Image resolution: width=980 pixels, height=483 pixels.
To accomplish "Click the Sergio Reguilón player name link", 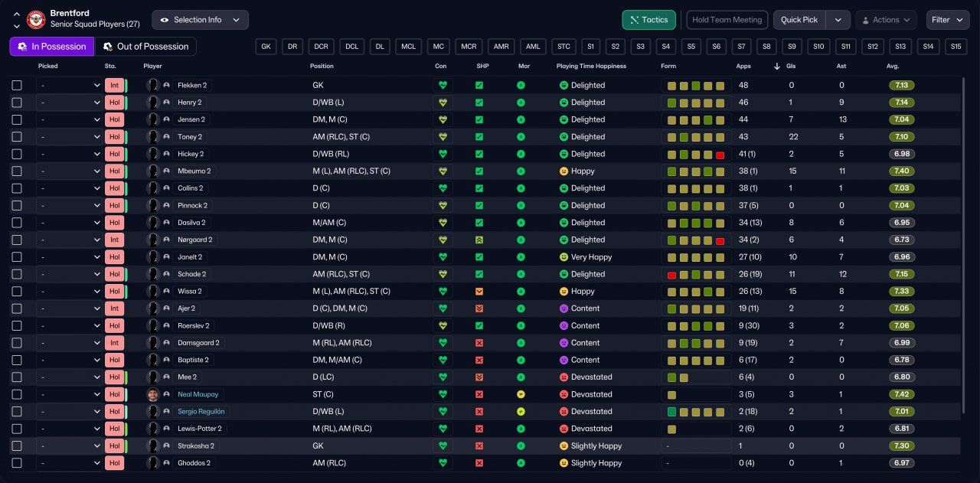I will (203, 412).
